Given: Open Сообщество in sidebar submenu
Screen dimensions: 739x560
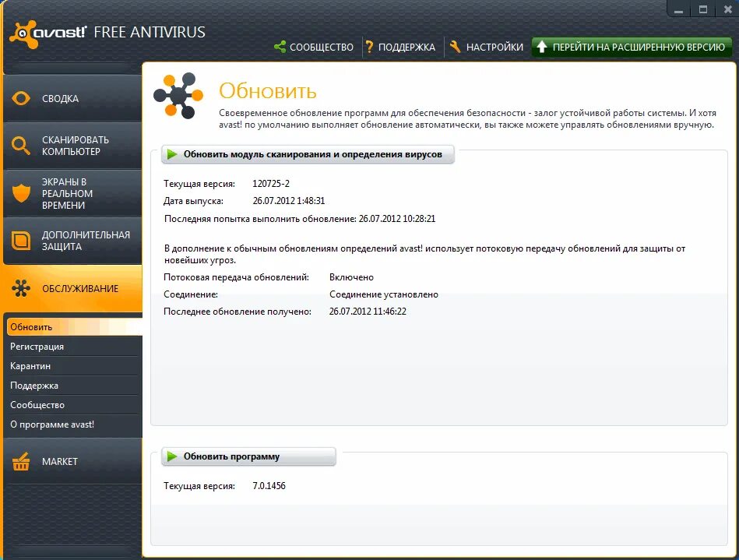Looking at the screenshot, I should (x=75, y=405).
